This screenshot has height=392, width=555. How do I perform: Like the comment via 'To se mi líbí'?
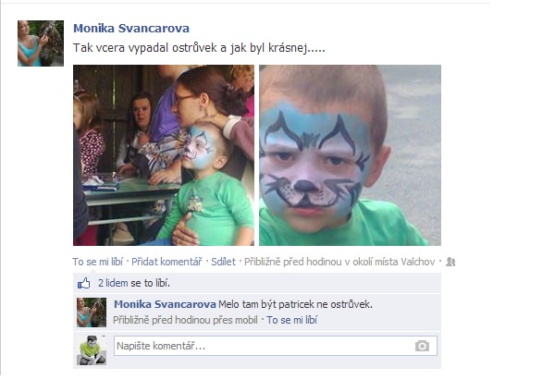pos(291,320)
